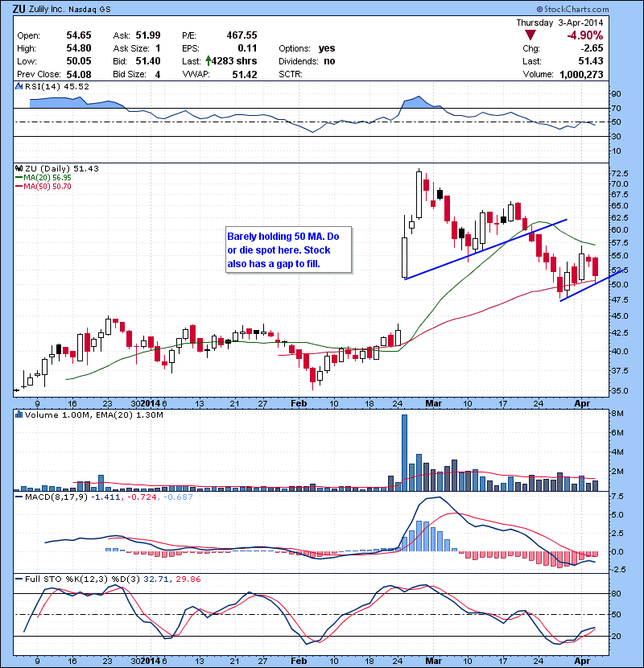Click the red down-triangle change indicator

[530, 35]
